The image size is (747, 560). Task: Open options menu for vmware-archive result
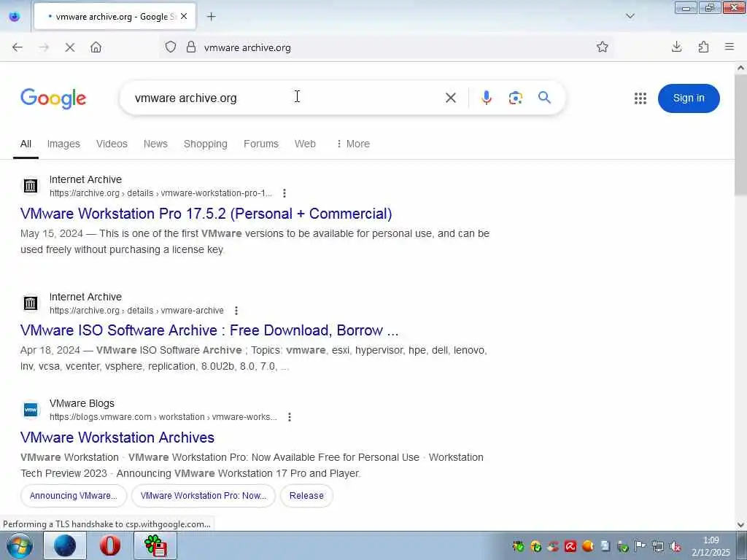click(x=236, y=311)
